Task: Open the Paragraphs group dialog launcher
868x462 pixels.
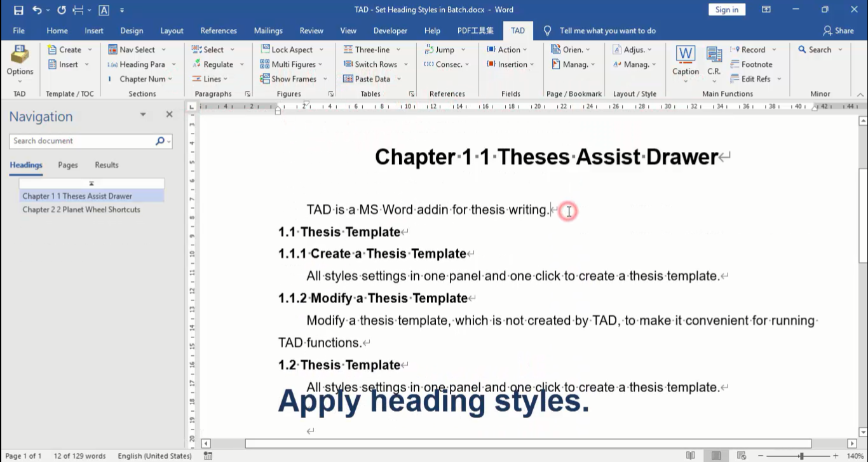Action: pyautogui.click(x=248, y=94)
